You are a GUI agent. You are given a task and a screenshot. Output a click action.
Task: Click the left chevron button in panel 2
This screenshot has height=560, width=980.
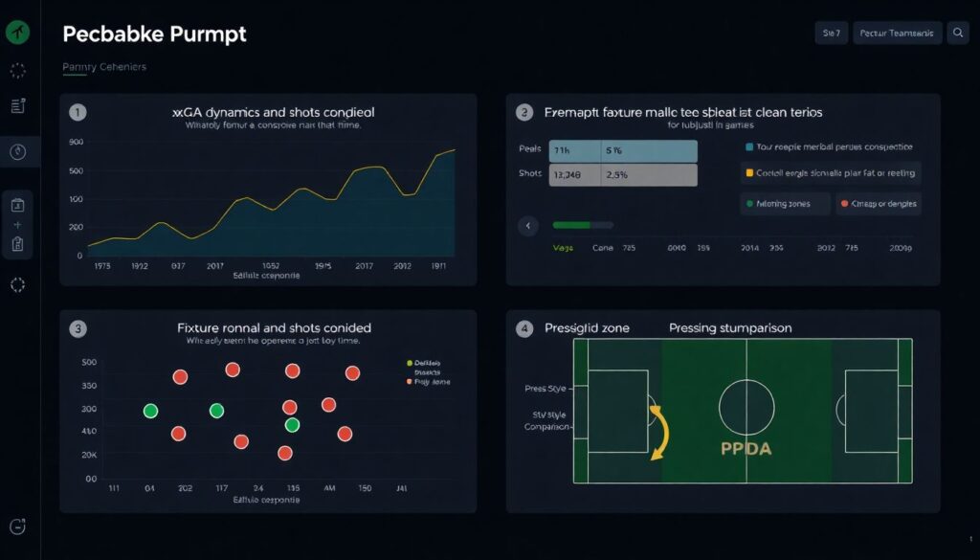(527, 226)
